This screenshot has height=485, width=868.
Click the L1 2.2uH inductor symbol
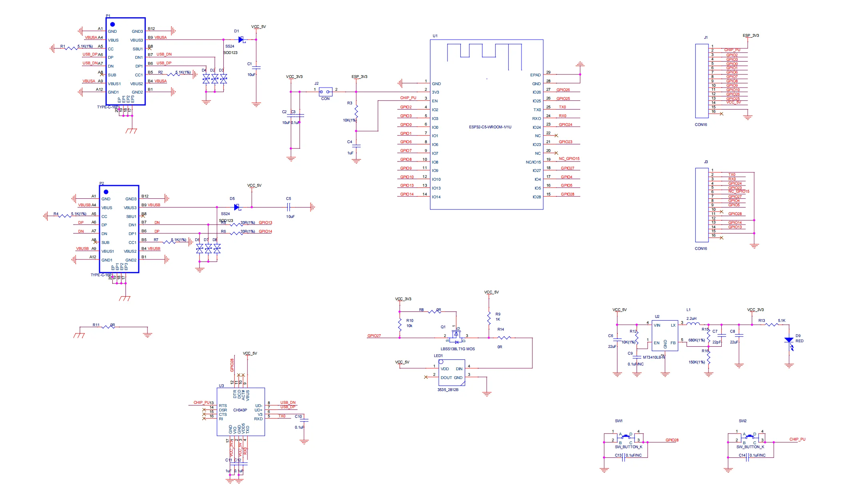[693, 323]
